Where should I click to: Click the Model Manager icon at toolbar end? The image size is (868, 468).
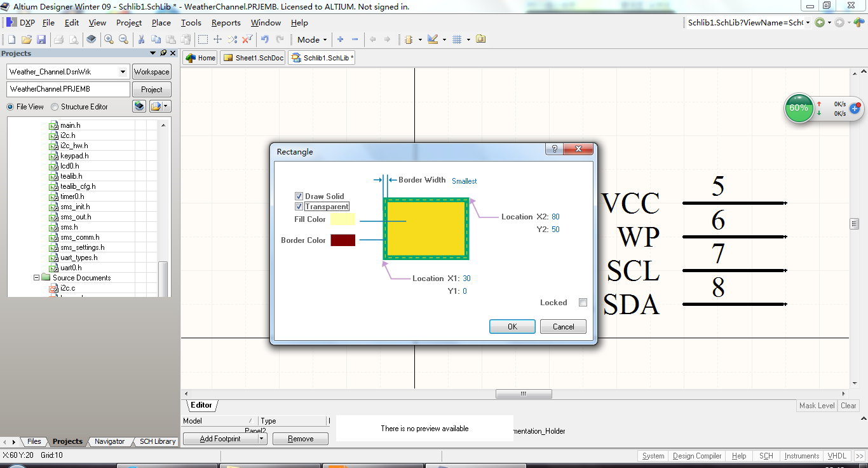pyautogui.click(x=481, y=39)
